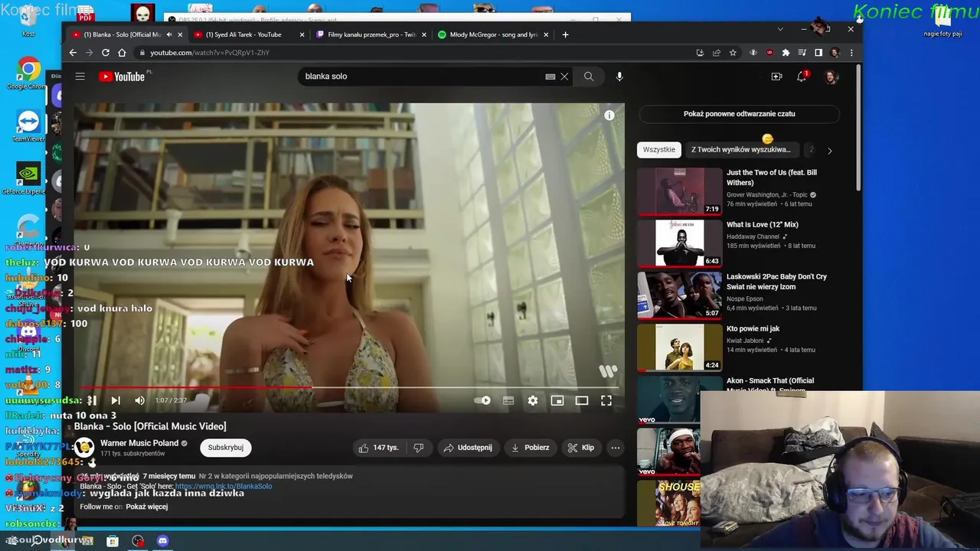Open TeamViewer desktop icon

[28, 126]
